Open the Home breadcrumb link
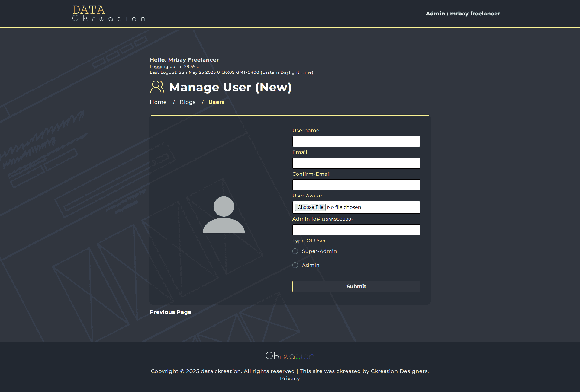The height and width of the screenshot is (392, 580). coord(158,102)
